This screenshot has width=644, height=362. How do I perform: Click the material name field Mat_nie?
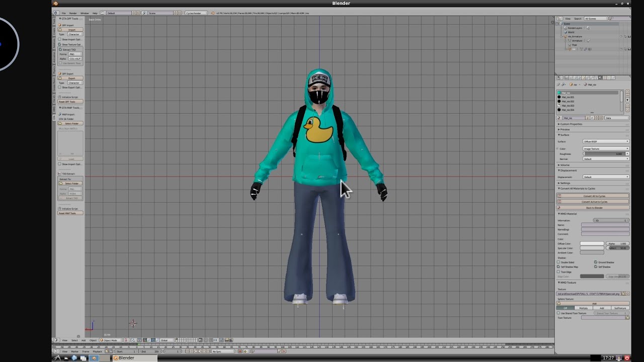(x=574, y=118)
